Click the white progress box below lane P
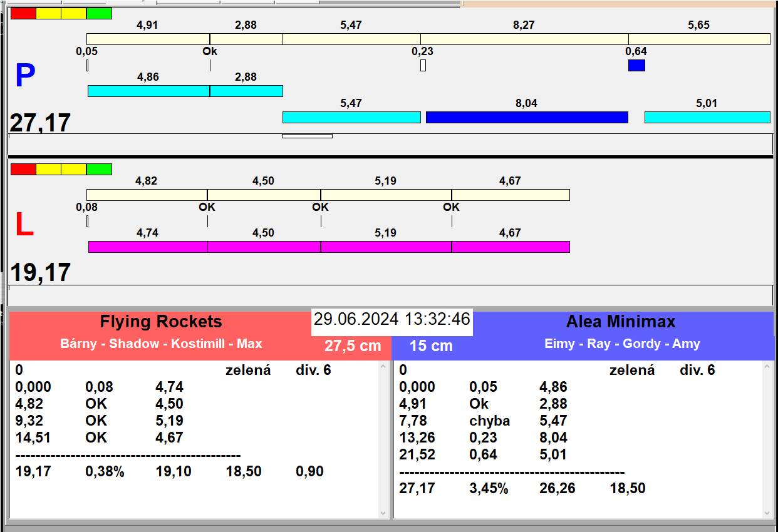This screenshot has width=778, height=532. [x=307, y=136]
